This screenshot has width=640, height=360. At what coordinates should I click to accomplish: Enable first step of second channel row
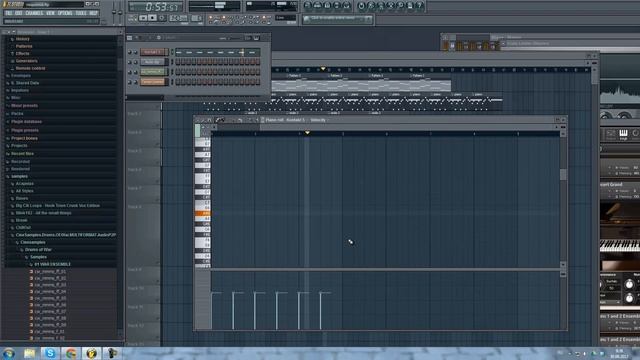(178, 62)
